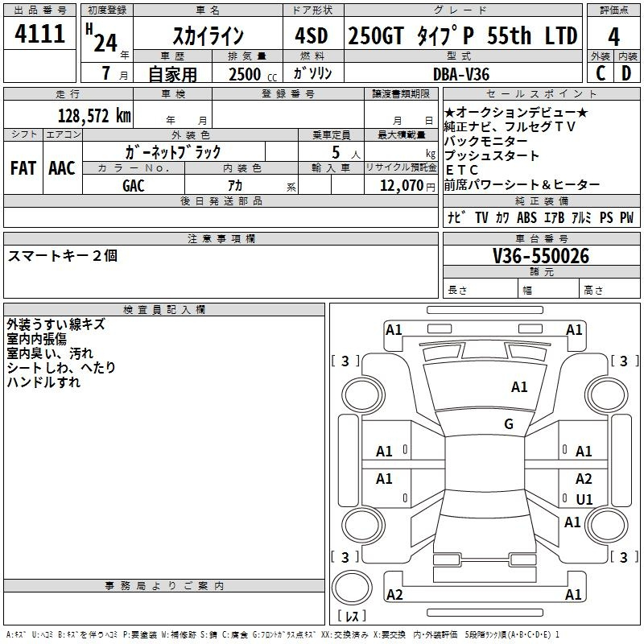Screen dimensions: 644x644
Task: Click the seating capacity 5 人
Action: tap(346, 153)
